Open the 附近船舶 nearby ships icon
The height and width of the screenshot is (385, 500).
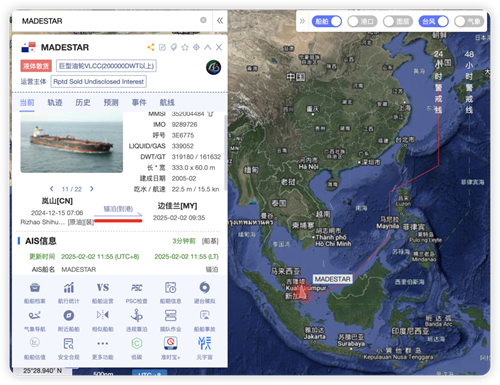click(x=69, y=315)
